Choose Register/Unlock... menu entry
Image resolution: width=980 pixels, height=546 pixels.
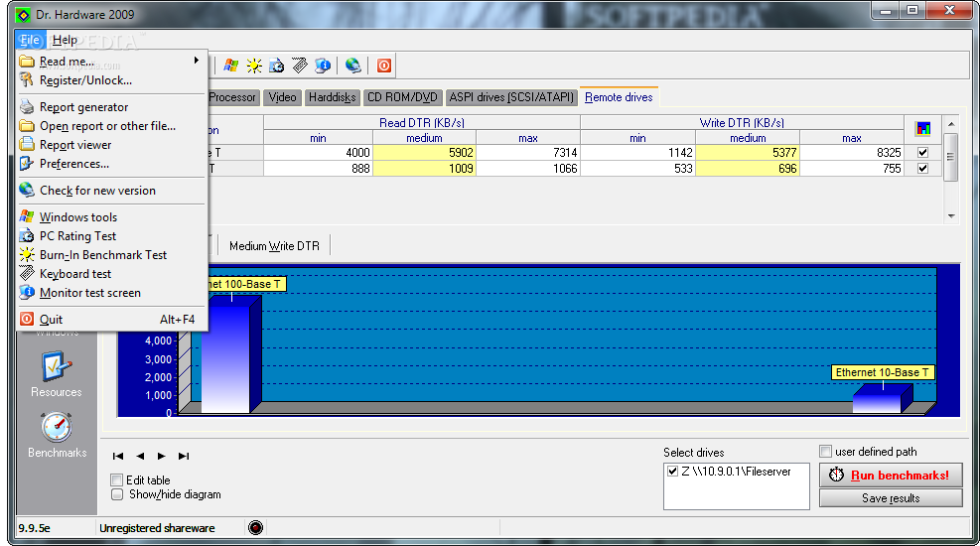coord(110,80)
